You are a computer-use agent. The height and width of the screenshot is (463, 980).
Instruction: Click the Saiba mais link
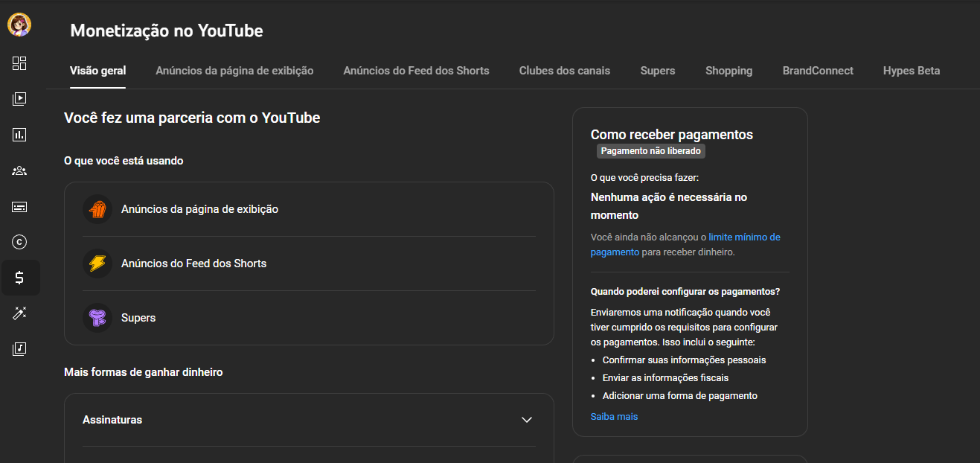point(614,417)
